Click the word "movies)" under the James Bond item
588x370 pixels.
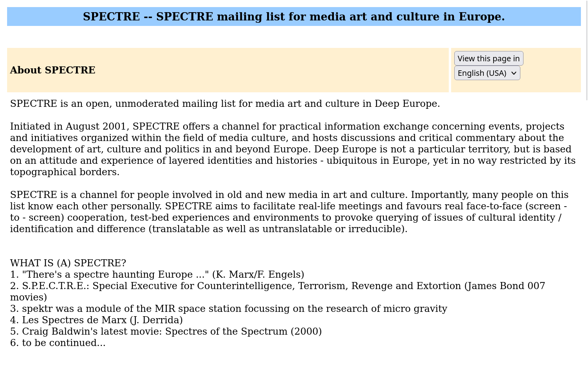coord(28,297)
